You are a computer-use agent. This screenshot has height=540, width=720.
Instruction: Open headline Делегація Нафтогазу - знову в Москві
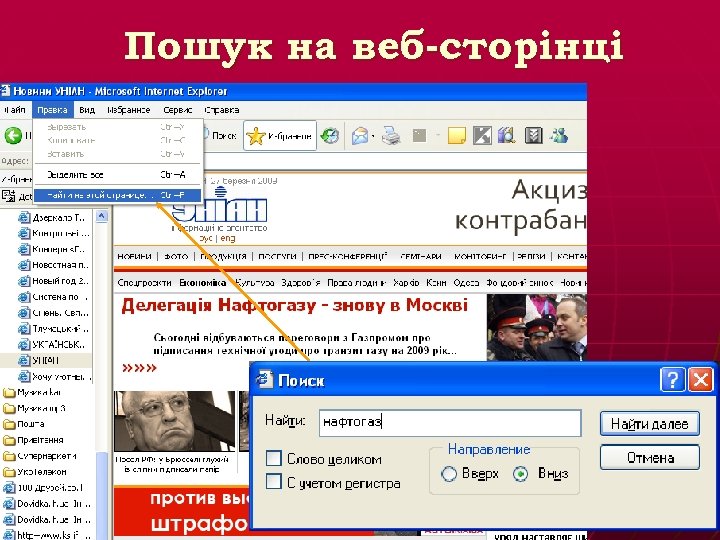point(295,305)
